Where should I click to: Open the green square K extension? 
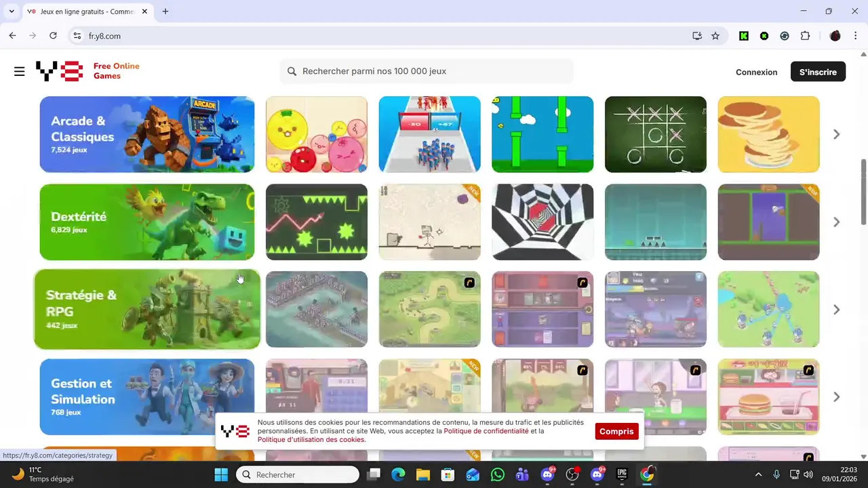pos(744,36)
